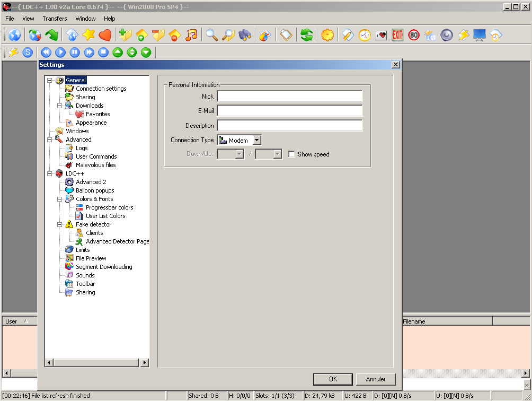Open the Connection Type Modem dropdown

point(257,140)
